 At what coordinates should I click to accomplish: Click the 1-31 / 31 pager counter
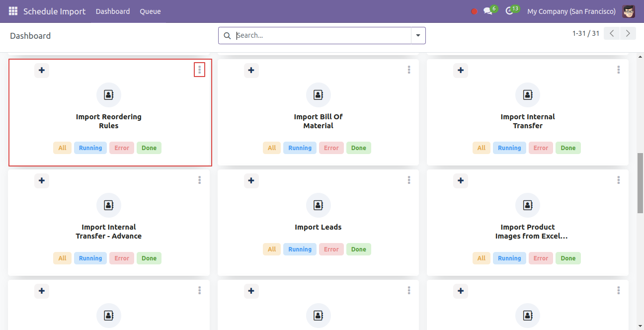point(586,33)
